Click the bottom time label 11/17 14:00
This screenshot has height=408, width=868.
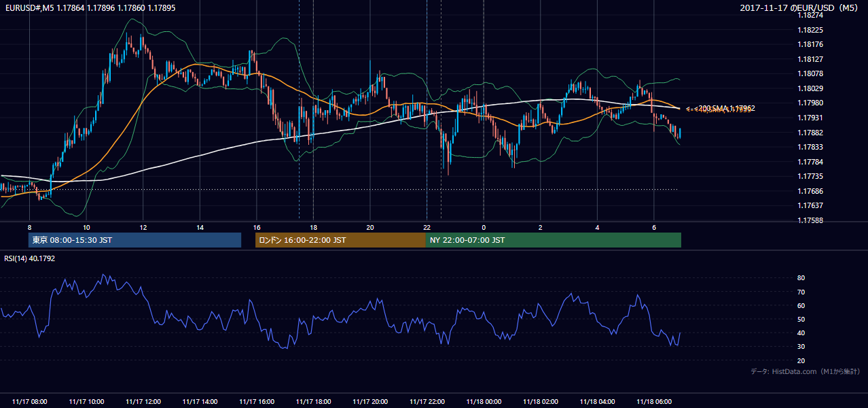click(x=200, y=402)
